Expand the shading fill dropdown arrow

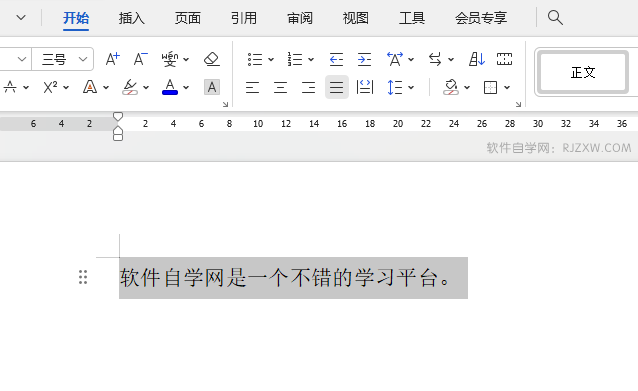click(x=467, y=87)
